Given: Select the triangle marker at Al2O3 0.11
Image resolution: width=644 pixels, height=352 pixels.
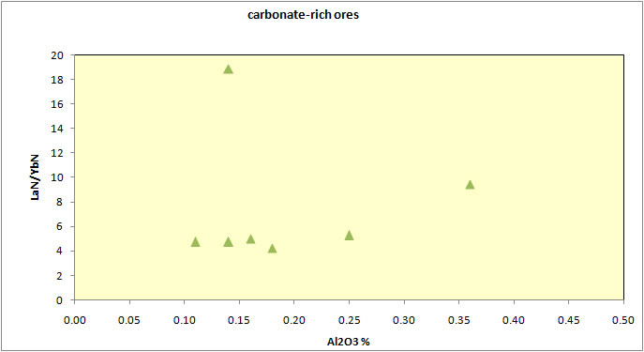Looking at the screenshot, I should tap(196, 242).
